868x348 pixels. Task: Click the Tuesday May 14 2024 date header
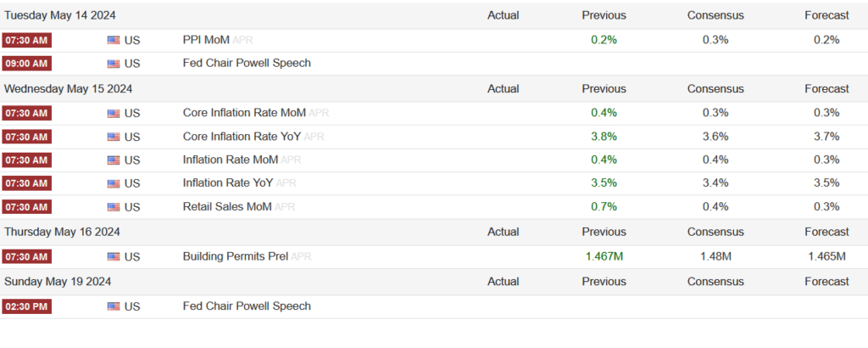pyautogui.click(x=60, y=15)
